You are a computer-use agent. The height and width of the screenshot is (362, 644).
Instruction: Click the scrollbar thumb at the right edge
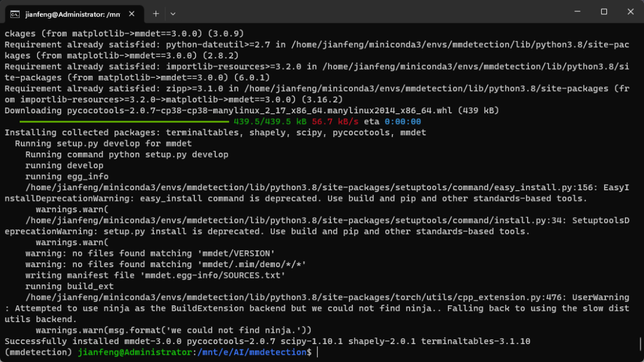(640, 345)
